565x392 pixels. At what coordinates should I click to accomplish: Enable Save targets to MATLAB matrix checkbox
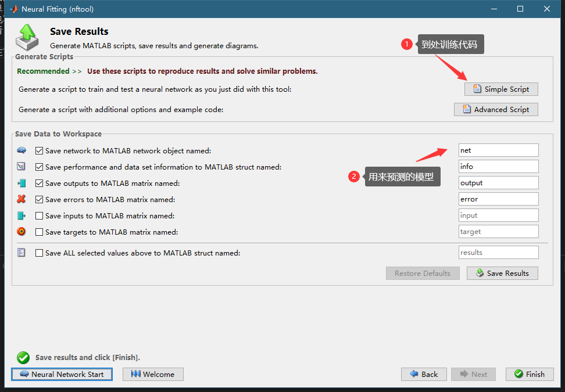pyautogui.click(x=40, y=232)
